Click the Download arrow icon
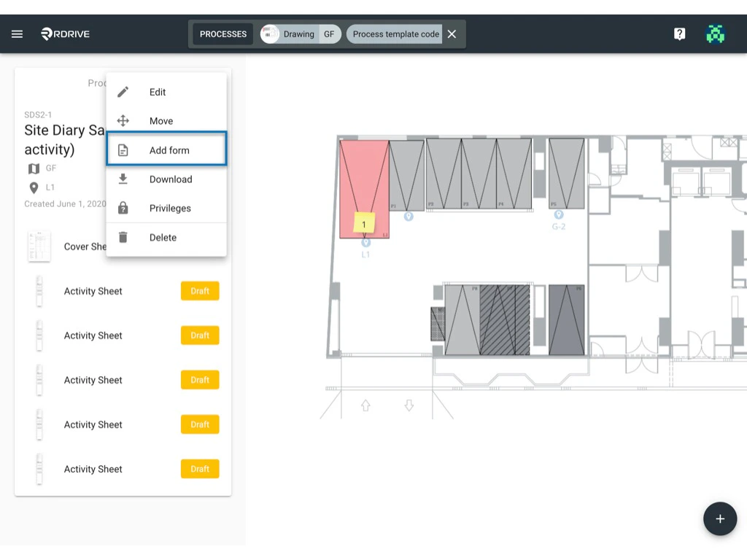The image size is (747, 560). pos(123,179)
